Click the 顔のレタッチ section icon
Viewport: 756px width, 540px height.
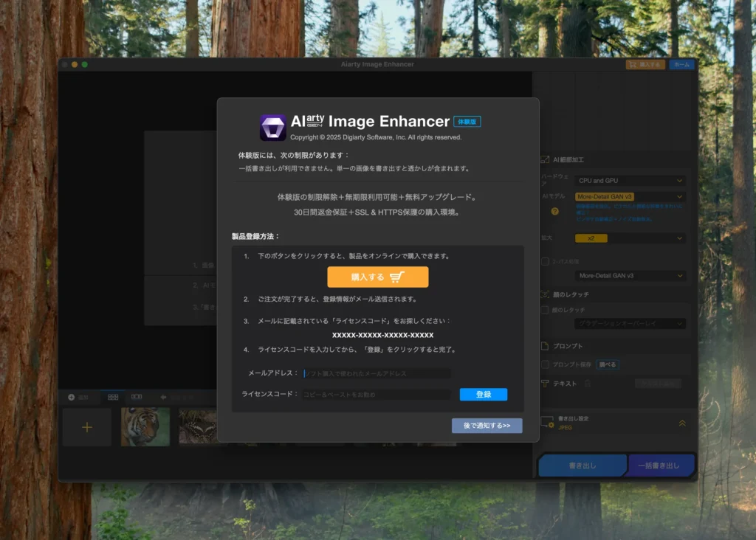[x=546, y=293]
